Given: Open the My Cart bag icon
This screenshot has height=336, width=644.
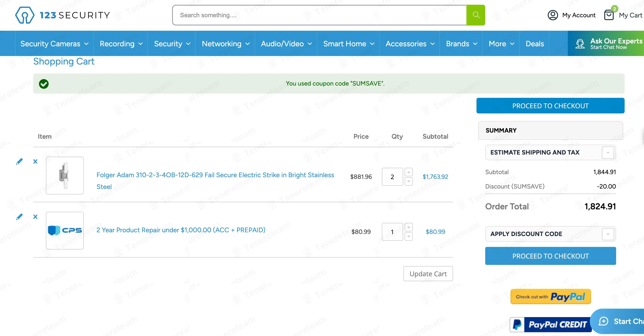Looking at the screenshot, I should (609, 15).
